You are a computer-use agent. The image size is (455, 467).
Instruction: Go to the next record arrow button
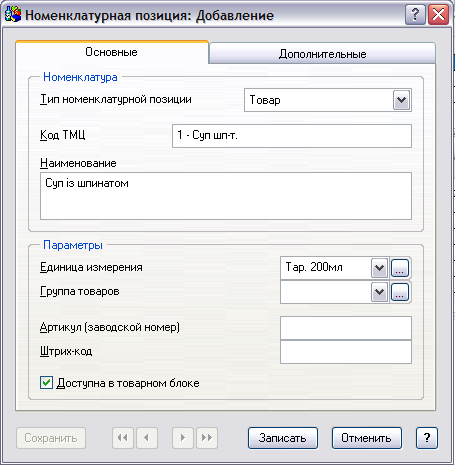tap(183, 438)
